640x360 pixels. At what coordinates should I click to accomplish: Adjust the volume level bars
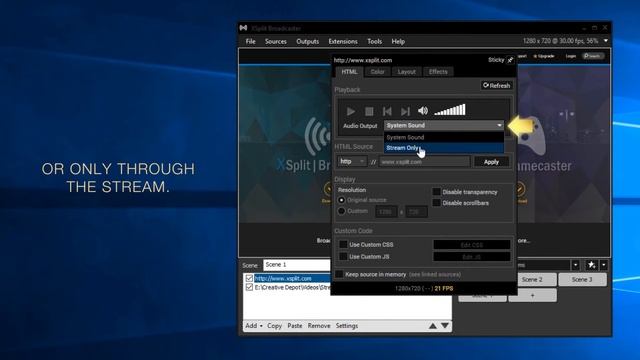click(x=450, y=110)
